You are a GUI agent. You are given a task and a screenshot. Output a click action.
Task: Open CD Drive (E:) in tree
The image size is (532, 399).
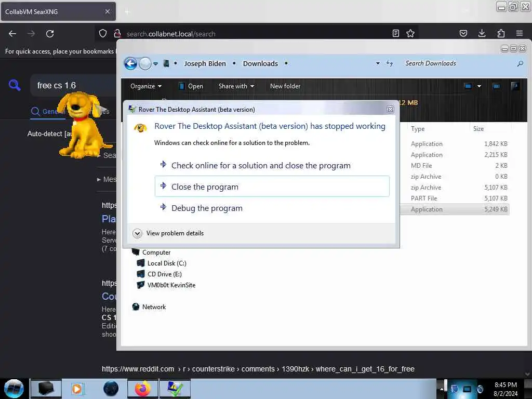[x=159, y=274]
